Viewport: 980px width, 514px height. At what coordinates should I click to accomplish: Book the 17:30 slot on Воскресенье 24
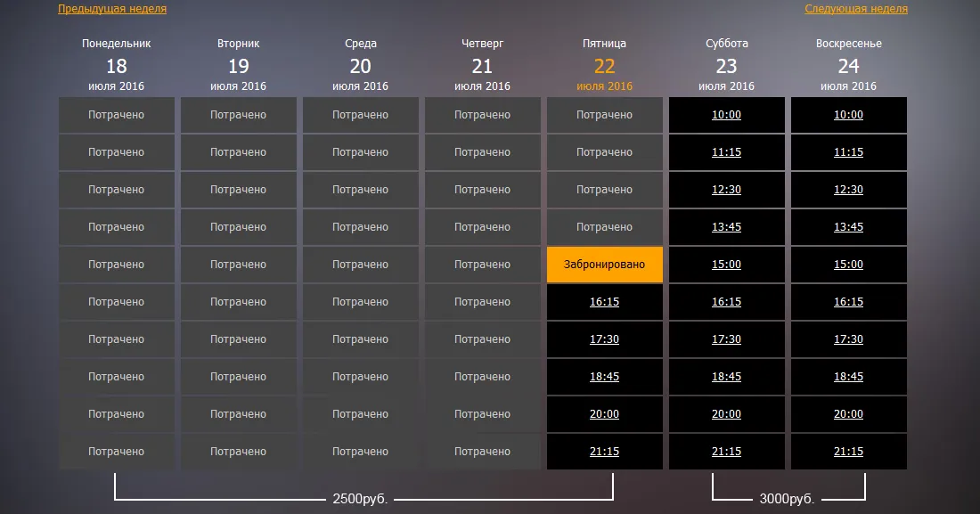click(x=849, y=339)
